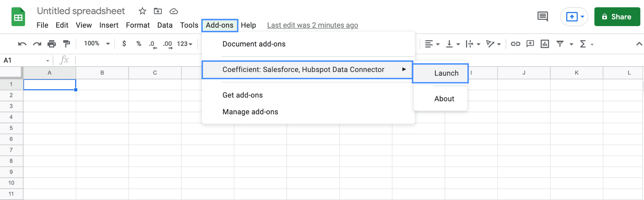
Task: Open the zoom 100% dropdown
Action: pos(97,43)
